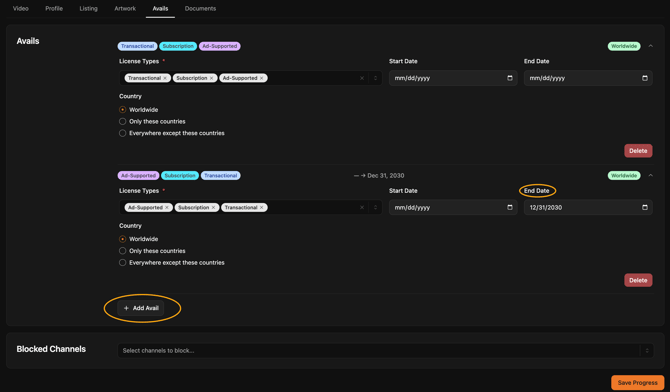Click the purple Ad-Supported tag in second avail header
The height and width of the screenshot is (392, 670).
pyautogui.click(x=138, y=176)
